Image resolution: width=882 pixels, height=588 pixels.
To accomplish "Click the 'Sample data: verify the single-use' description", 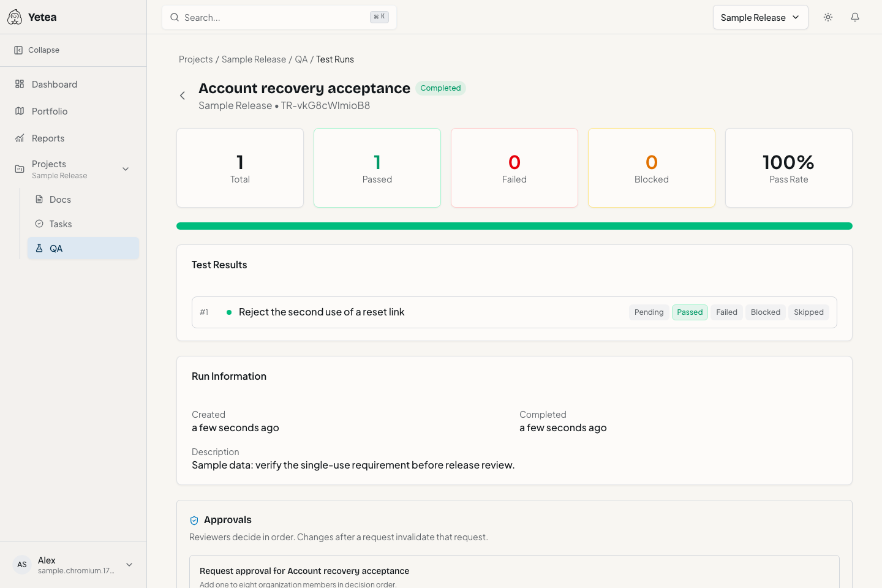I will point(353,465).
